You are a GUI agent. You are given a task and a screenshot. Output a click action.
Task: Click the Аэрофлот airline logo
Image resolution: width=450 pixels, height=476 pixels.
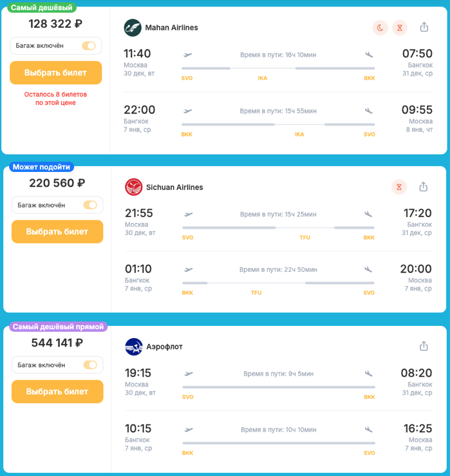(133, 347)
